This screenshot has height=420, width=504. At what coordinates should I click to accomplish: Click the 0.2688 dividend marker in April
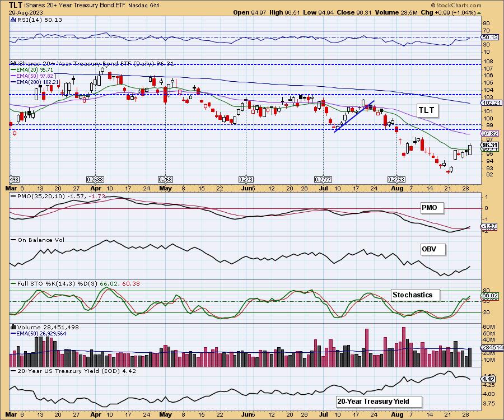click(95, 179)
